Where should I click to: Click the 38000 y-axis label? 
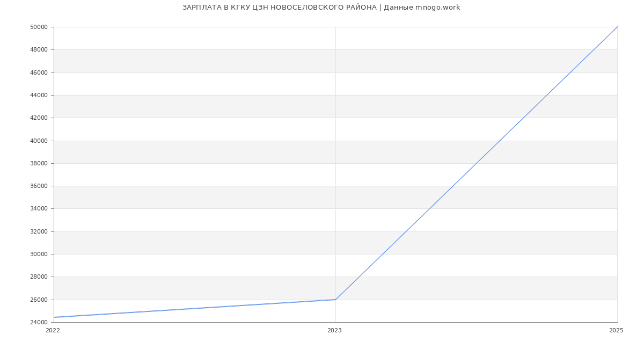coord(40,164)
